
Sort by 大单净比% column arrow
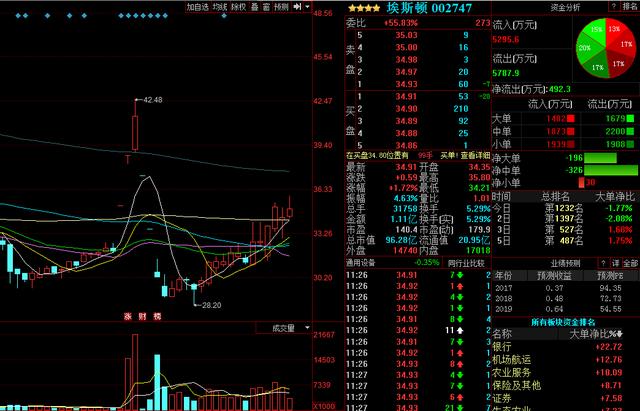(x=619, y=334)
